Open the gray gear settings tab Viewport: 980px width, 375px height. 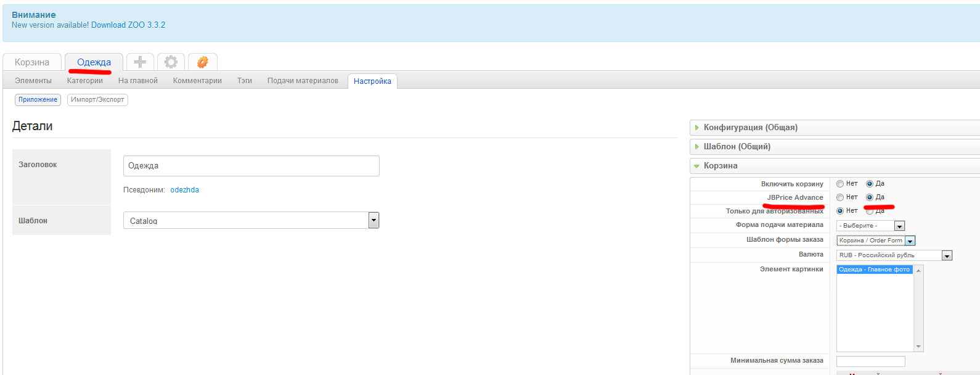click(x=171, y=62)
